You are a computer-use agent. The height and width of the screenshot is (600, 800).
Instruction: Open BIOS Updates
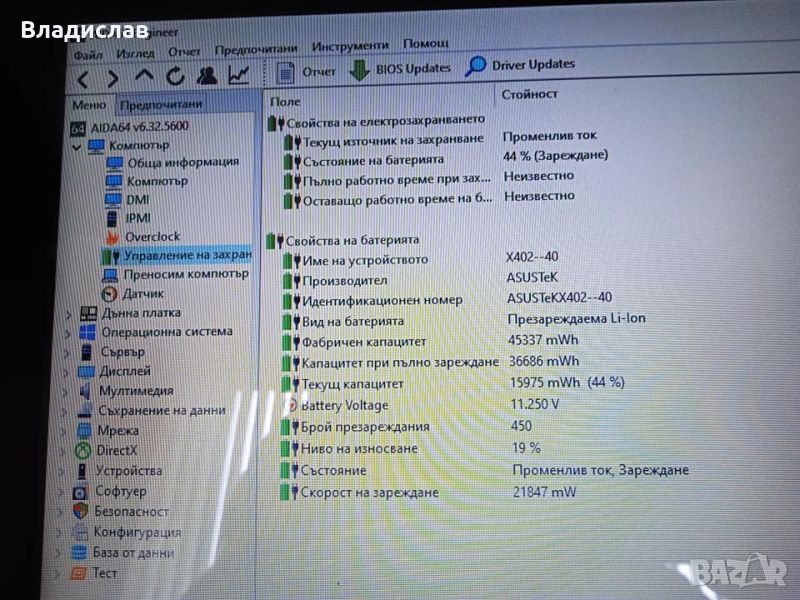(x=401, y=69)
